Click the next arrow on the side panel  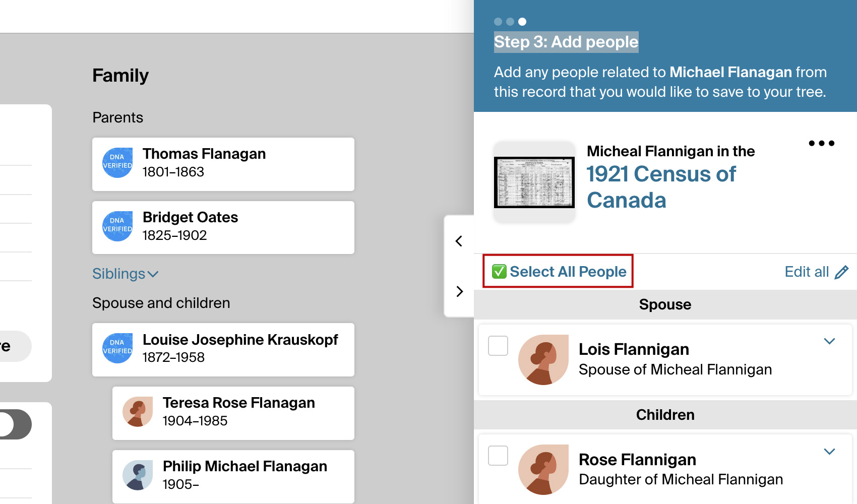click(459, 291)
